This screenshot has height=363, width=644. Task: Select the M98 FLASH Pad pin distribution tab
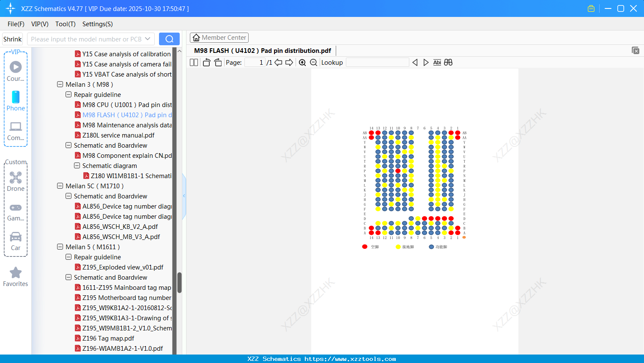263,51
